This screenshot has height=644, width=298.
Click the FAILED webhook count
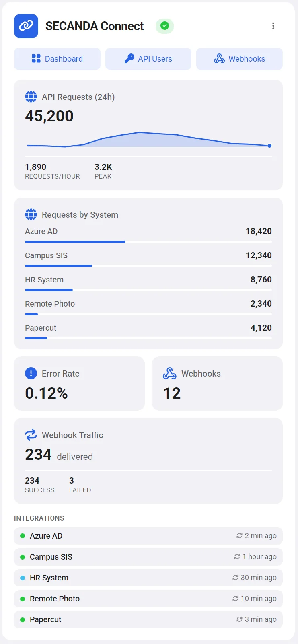tap(80, 484)
